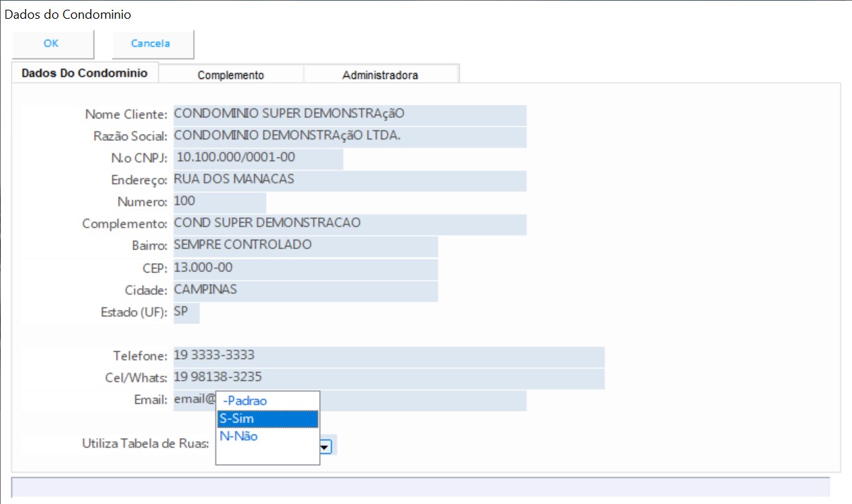Image resolution: width=852 pixels, height=504 pixels.
Task: Choose S-Sim from the dropdown list
Action: [x=267, y=419]
